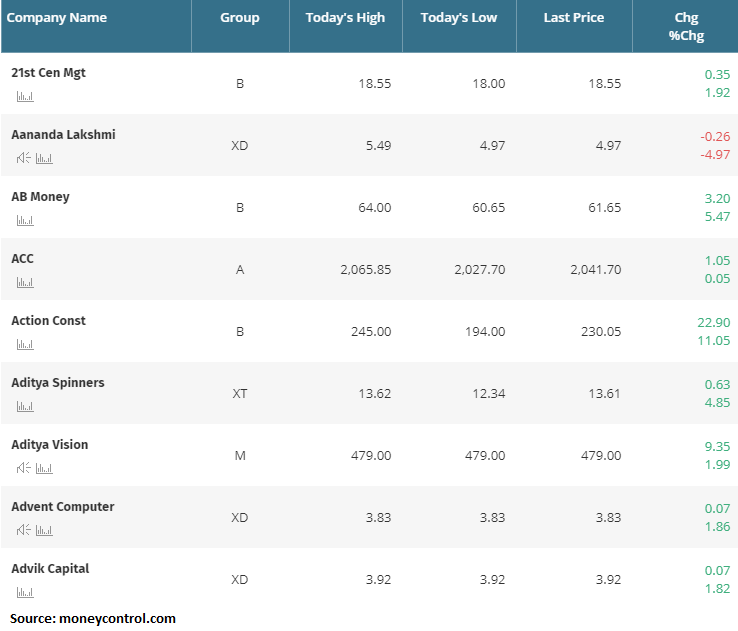Click the Today's Low column header
The height and width of the screenshot is (631, 738).
point(458,18)
